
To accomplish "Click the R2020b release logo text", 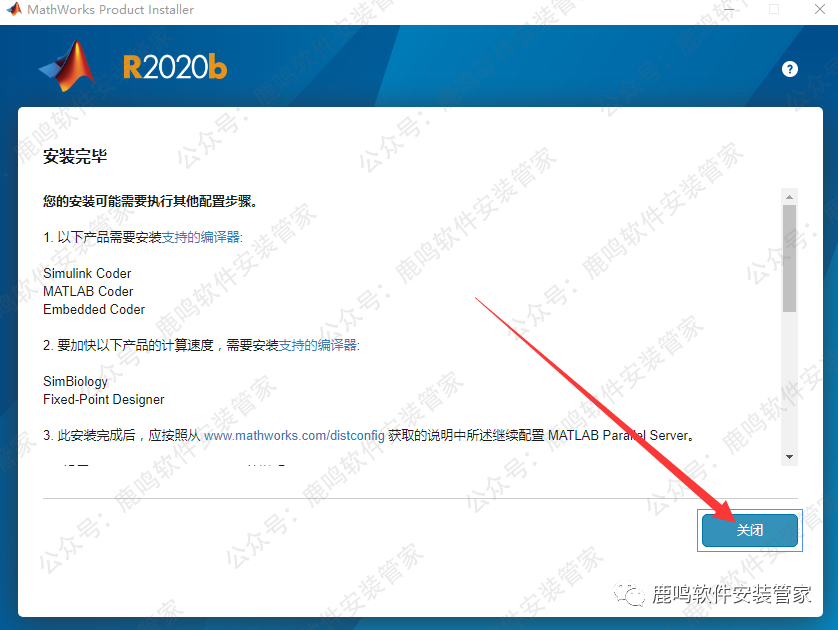I will coord(175,67).
